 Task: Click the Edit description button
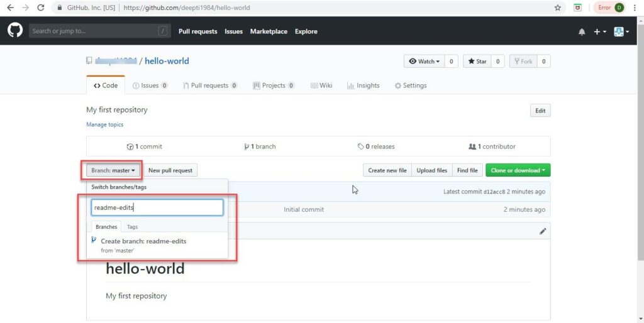(540, 111)
